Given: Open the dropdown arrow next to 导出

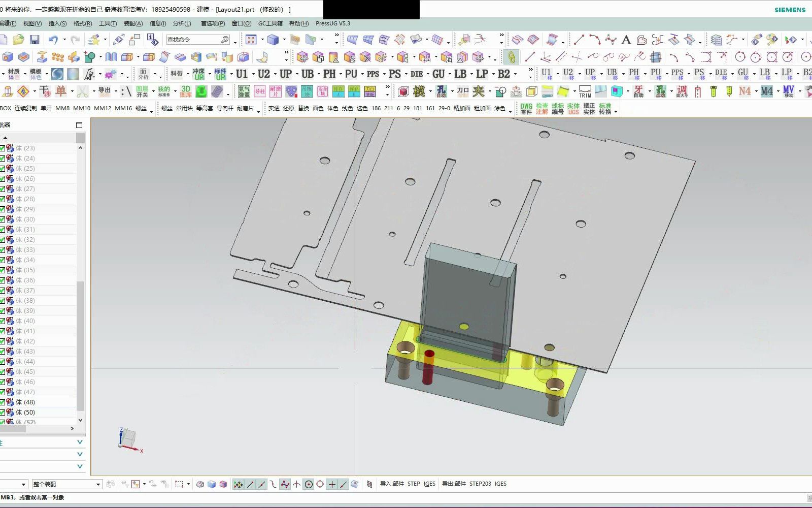Looking at the screenshot, I should point(116,91).
